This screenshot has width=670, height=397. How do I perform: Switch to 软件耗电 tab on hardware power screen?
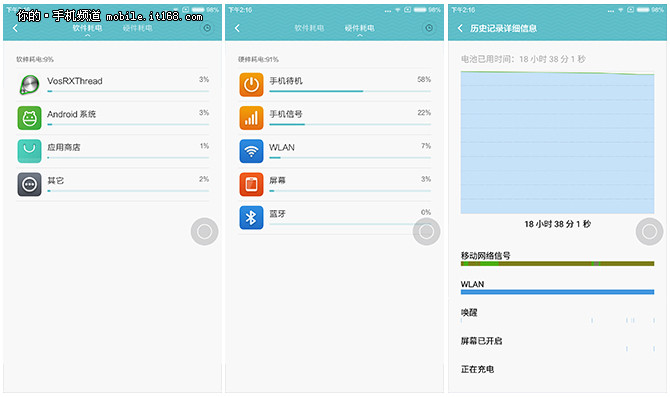309,28
